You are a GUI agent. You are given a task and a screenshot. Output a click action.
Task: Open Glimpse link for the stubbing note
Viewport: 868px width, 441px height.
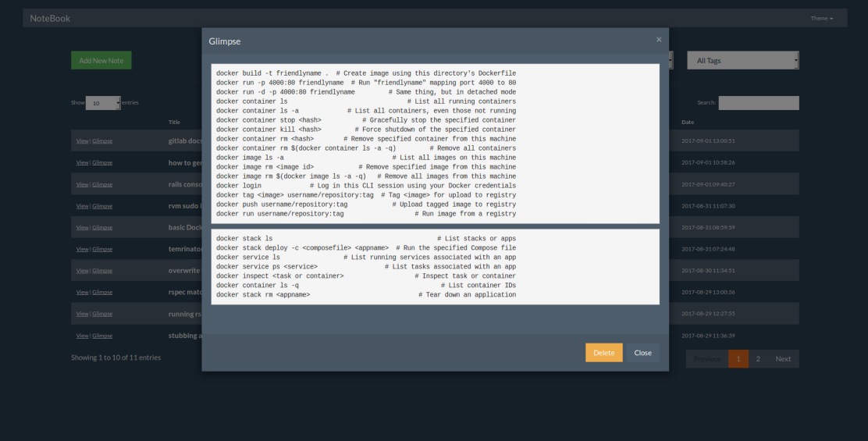coord(101,336)
